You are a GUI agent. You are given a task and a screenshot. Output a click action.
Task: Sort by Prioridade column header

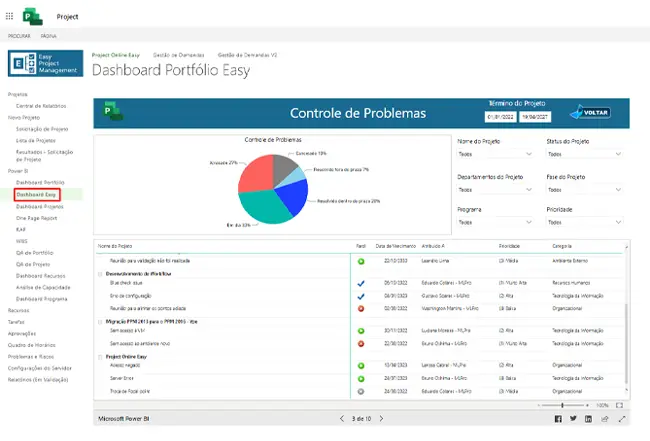point(509,246)
